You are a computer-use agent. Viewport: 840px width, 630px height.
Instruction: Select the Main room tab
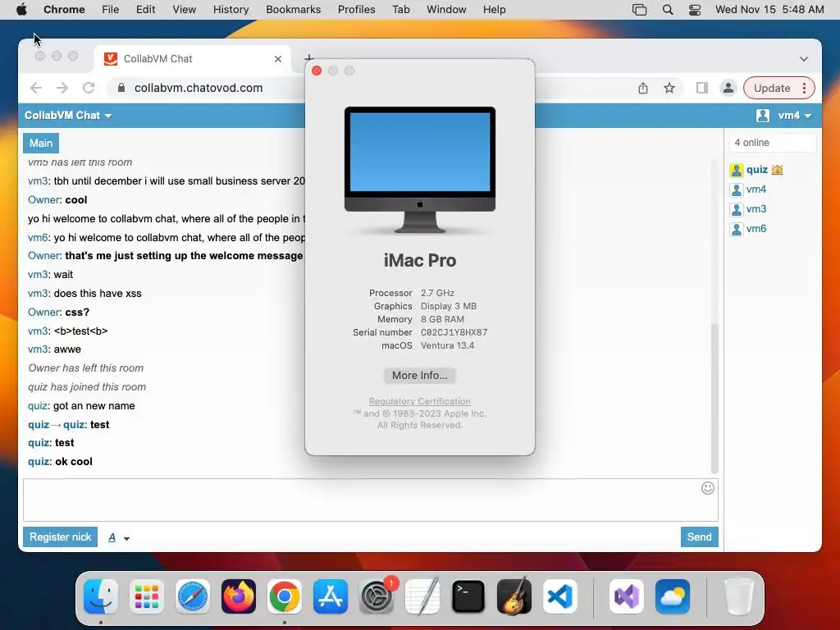click(x=41, y=143)
